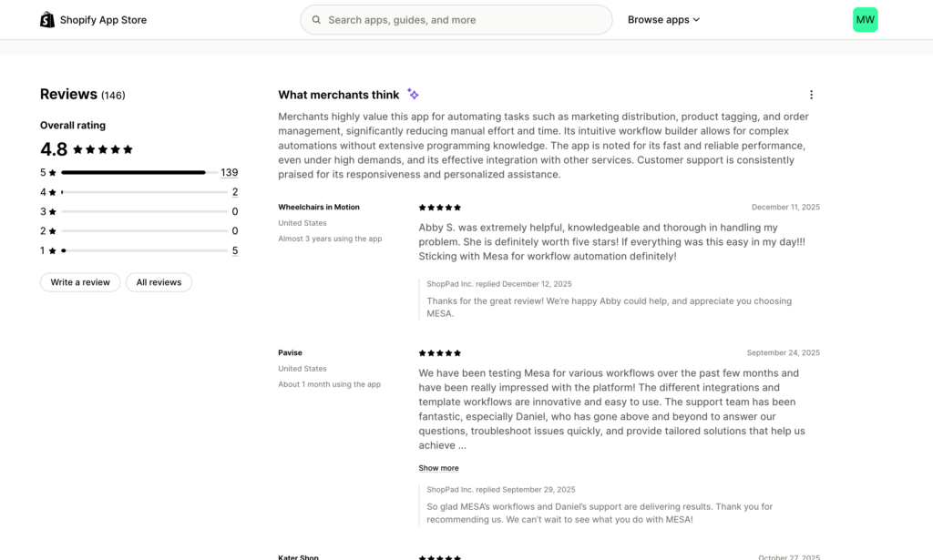Click the search apps input field

(456, 18)
